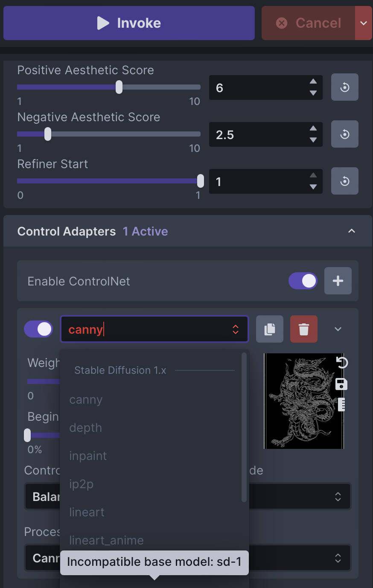Screen dimensions: 373x588
Task: Reset the Negative Aesthetic Score value
Action: coord(344,134)
